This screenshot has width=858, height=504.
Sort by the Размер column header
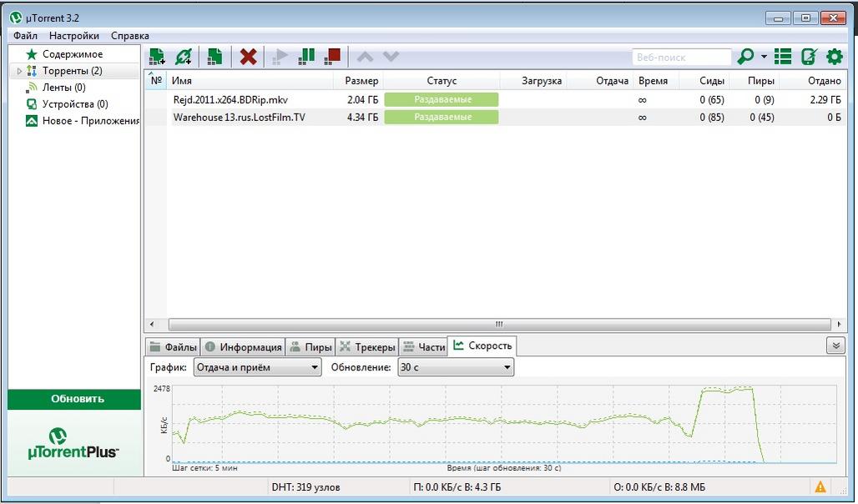358,80
